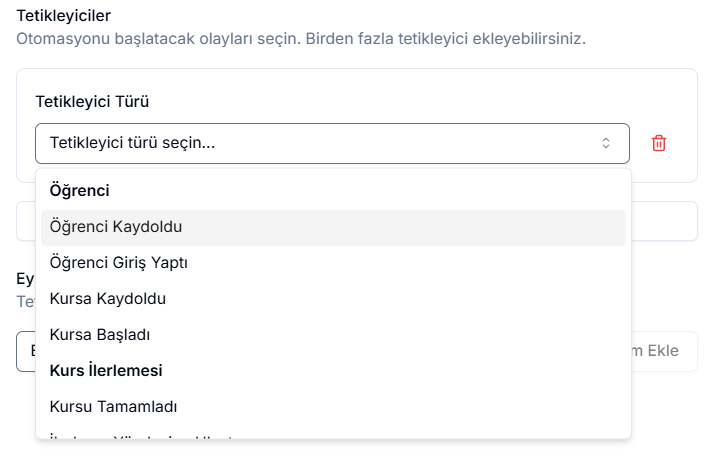Screen dimensions: 727x462
Task: Open the "Tetikleyici türü seçin..." combo box
Action: click(x=320, y=143)
